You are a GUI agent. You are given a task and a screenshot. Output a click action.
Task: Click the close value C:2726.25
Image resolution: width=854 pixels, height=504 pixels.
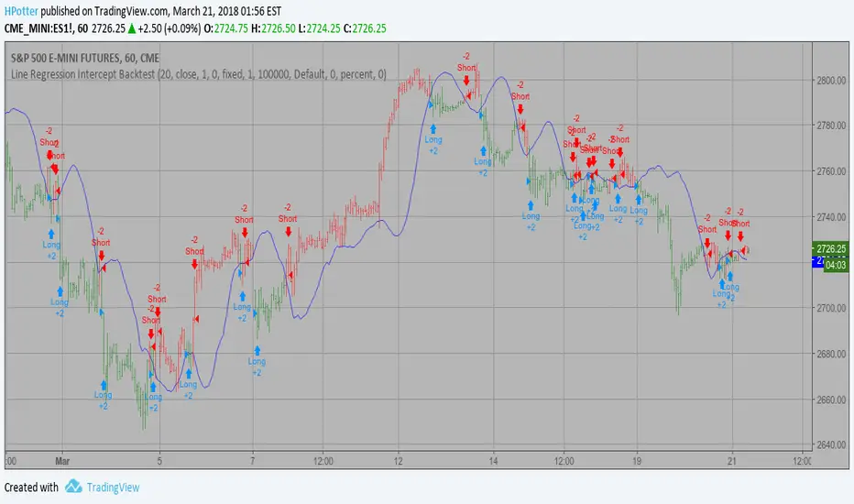tap(365, 28)
